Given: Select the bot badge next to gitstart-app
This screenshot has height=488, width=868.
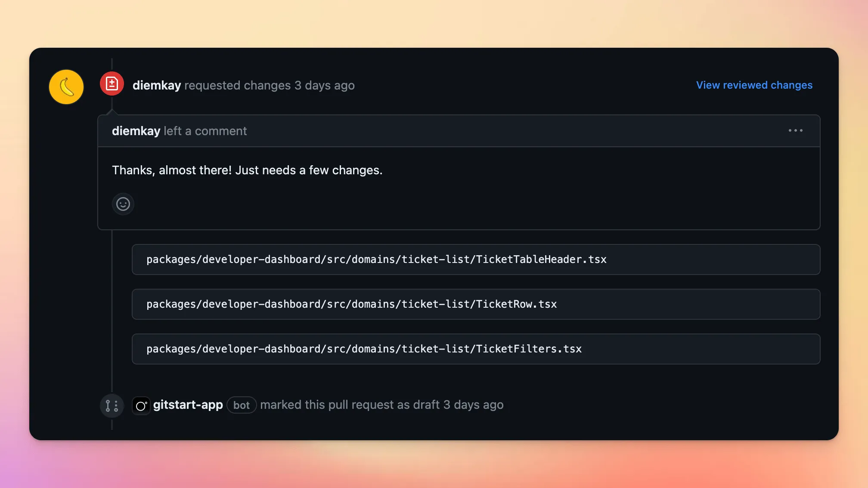Looking at the screenshot, I should coord(242,405).
